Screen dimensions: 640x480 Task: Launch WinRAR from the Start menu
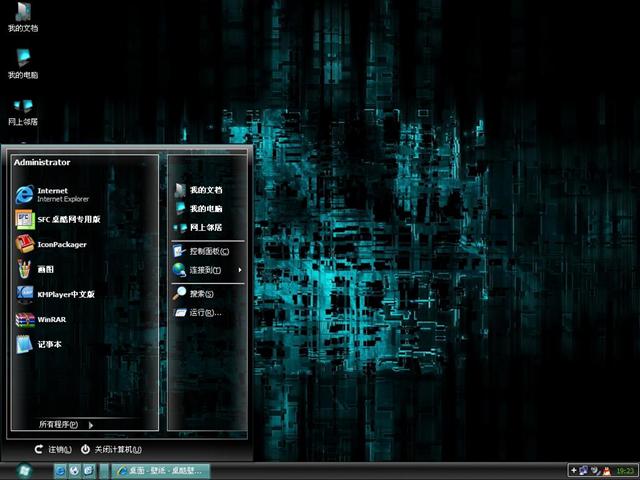pyautogui.click(x=50, y=319)
